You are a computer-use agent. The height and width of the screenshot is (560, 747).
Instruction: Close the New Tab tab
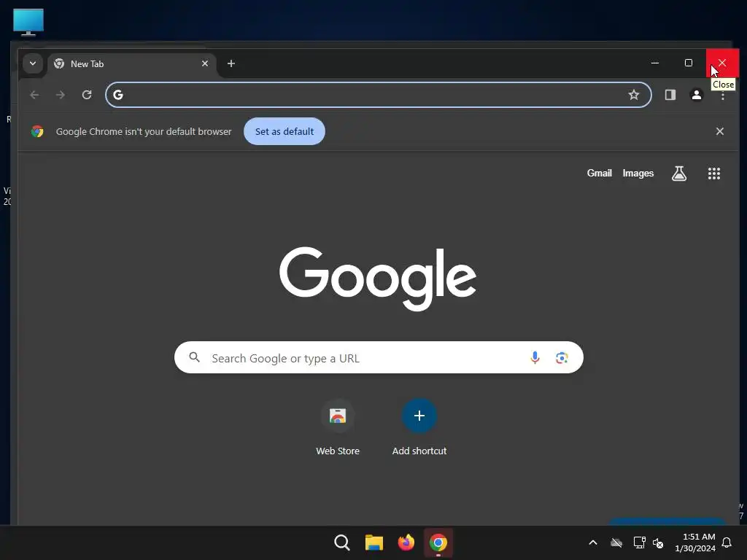(205, 63)
